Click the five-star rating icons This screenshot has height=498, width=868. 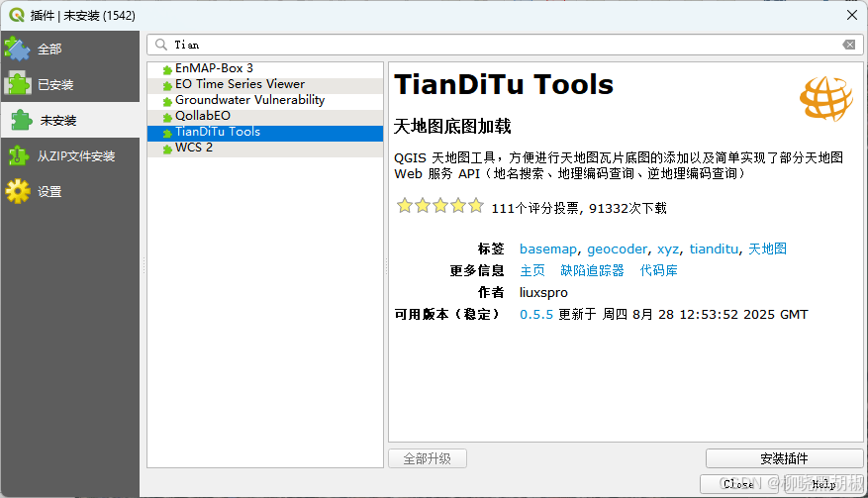440,206
